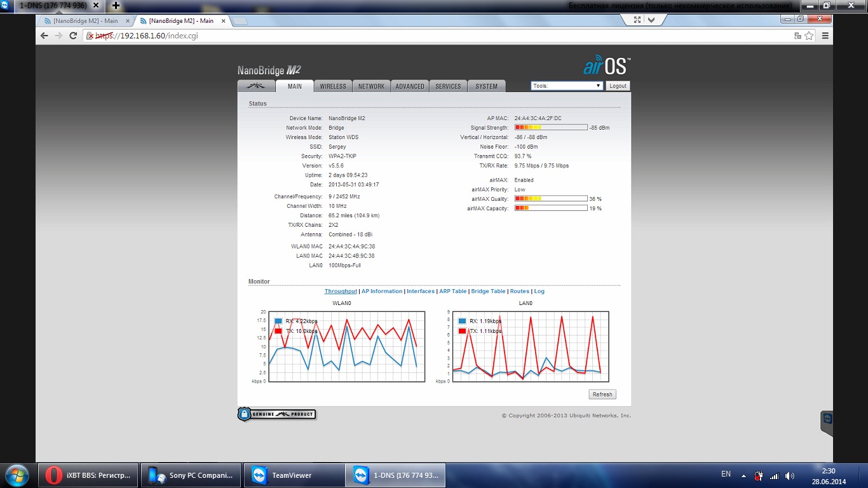Click the red TX legend swatch in LAN0 graph
868x488 pixels.
[x=462, y=332]
